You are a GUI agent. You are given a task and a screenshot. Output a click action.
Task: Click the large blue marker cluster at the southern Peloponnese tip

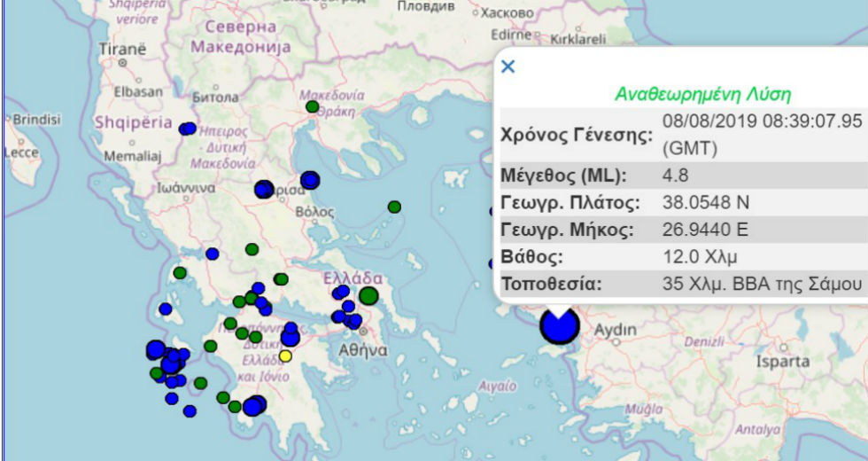click(x=254, y=406)
